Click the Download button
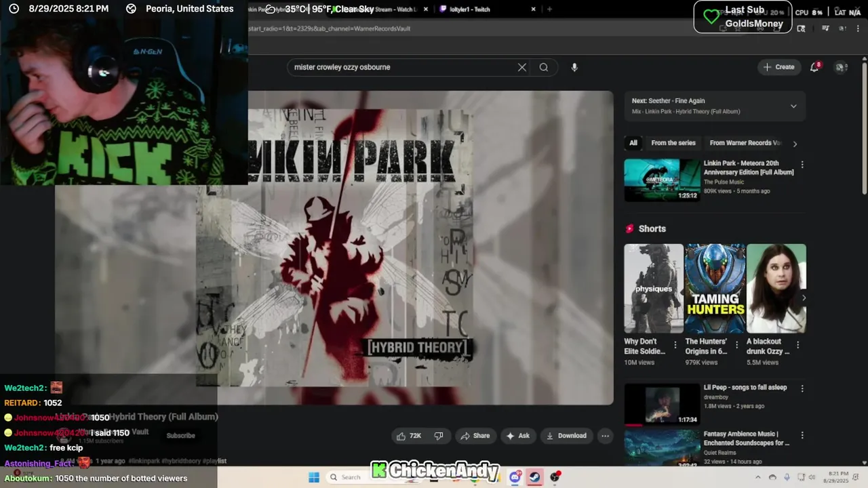 coord(566,436)
